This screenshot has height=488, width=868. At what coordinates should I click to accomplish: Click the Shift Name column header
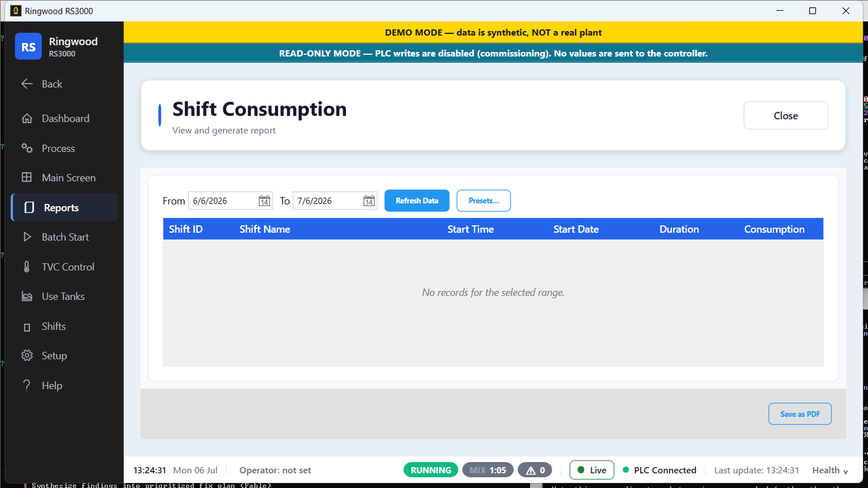pyautogui.click(x=264, y=229)
